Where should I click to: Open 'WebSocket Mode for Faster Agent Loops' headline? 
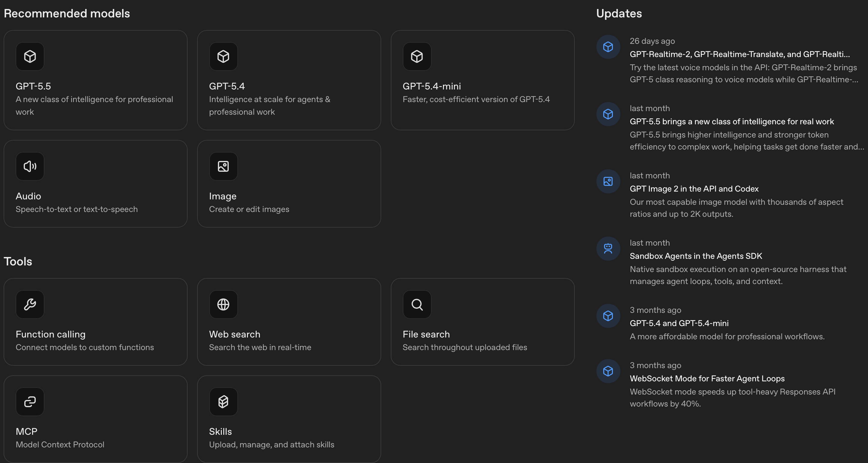[707, 378]
